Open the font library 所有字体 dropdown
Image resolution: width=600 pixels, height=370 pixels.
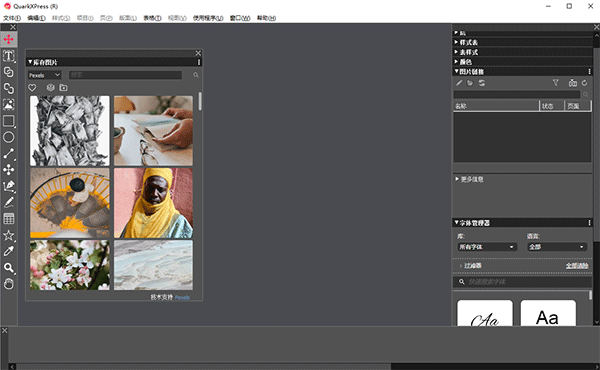tap(487, 247)
